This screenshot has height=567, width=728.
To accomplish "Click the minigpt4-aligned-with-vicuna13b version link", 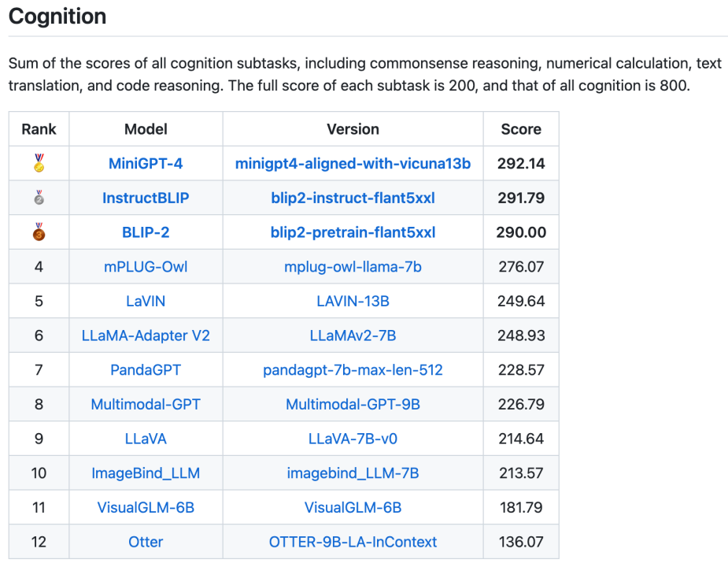I will (353, 163).
